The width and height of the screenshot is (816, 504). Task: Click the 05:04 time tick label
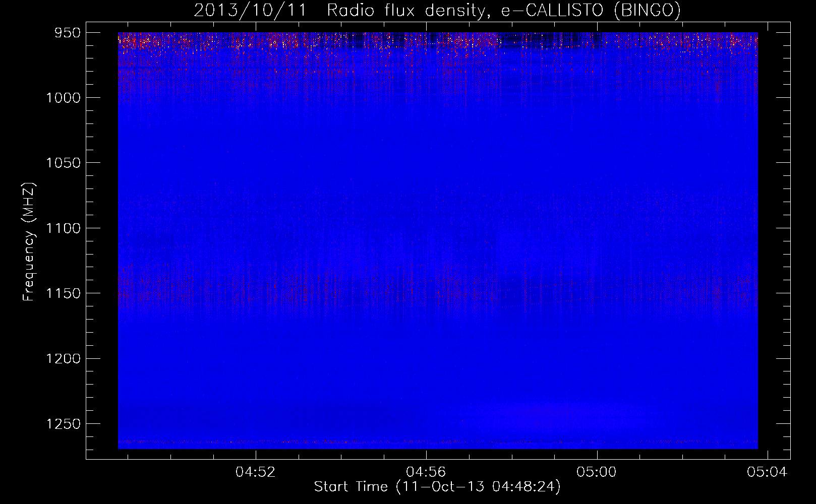click(x=767, y=472)
